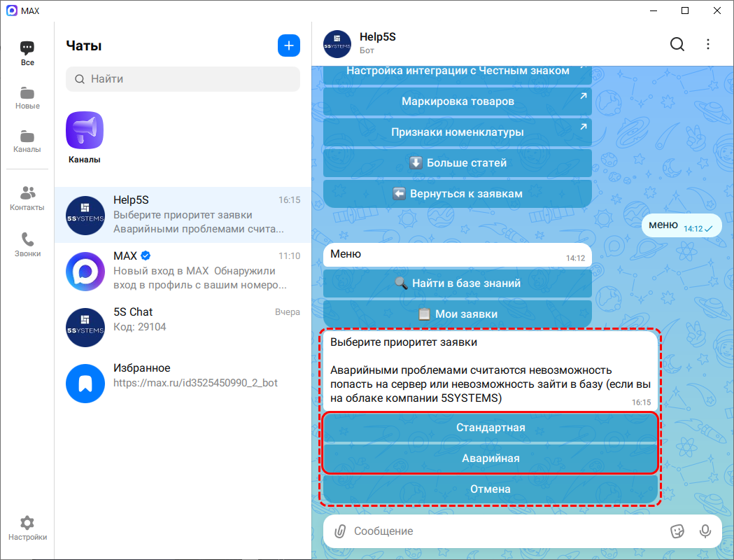Image resolution: width=734 pixels, height=560 pixels.
Task: Click the https://max.ru/id3525450990_2_bot link preview
Action: click(195, 383)
